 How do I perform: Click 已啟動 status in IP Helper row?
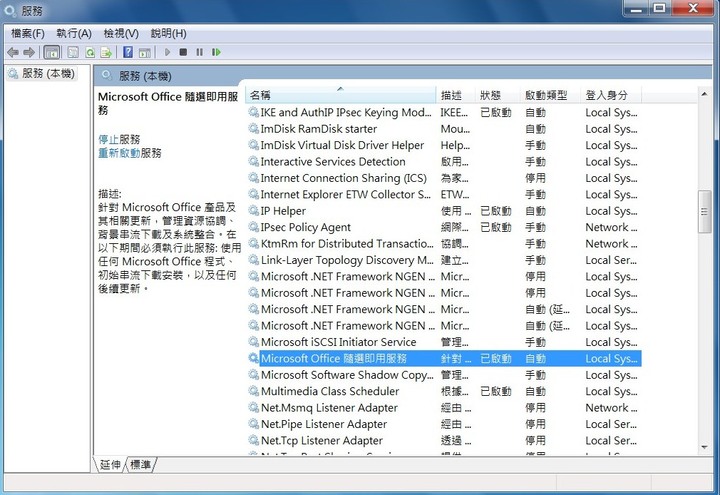495,211
